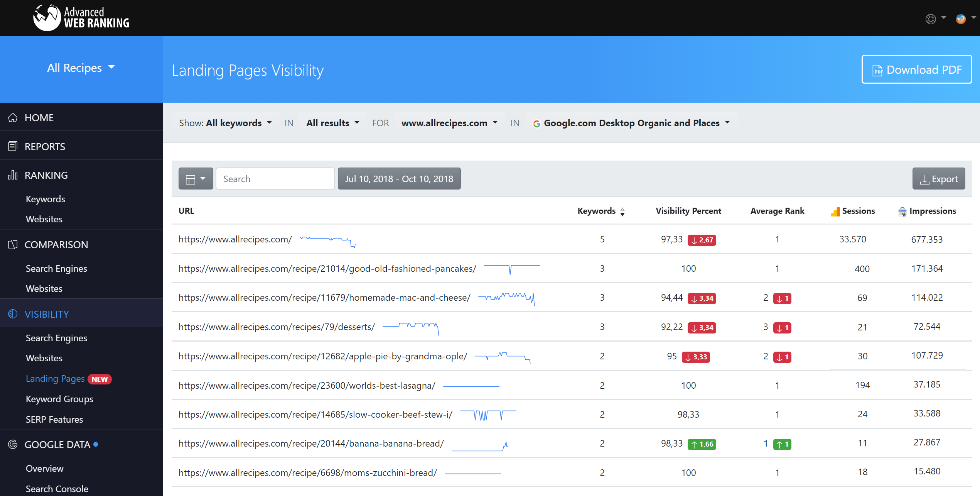Open the Jul 10 - Oct 10 date range picker
980x496 pixels.
point(399,179)
